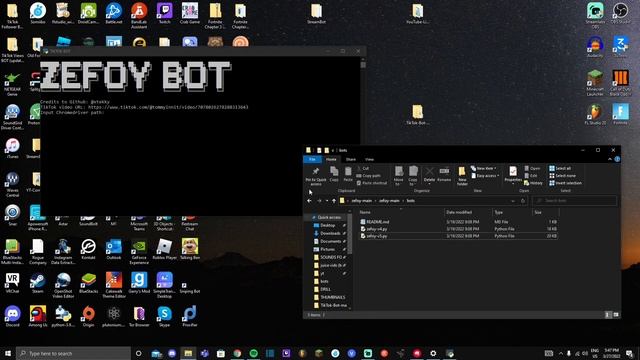Open the Discord desktop shortcut
This screenshot has width=640, height=360.
pos(13,316)
